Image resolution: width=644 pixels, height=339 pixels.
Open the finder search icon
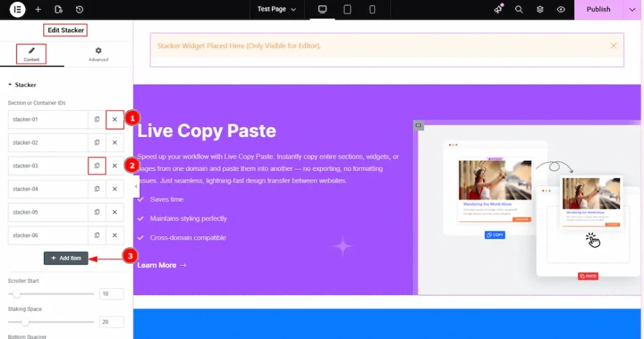(519, 9)
